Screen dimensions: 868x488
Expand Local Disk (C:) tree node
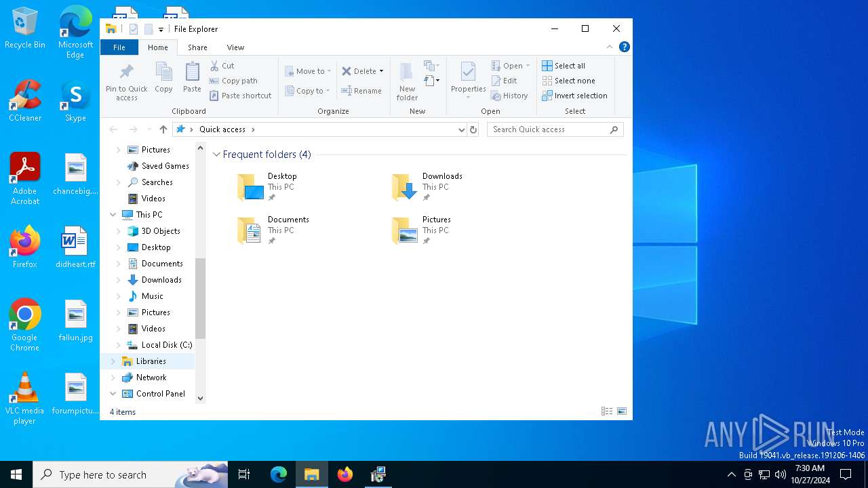[x=119, y=345]
